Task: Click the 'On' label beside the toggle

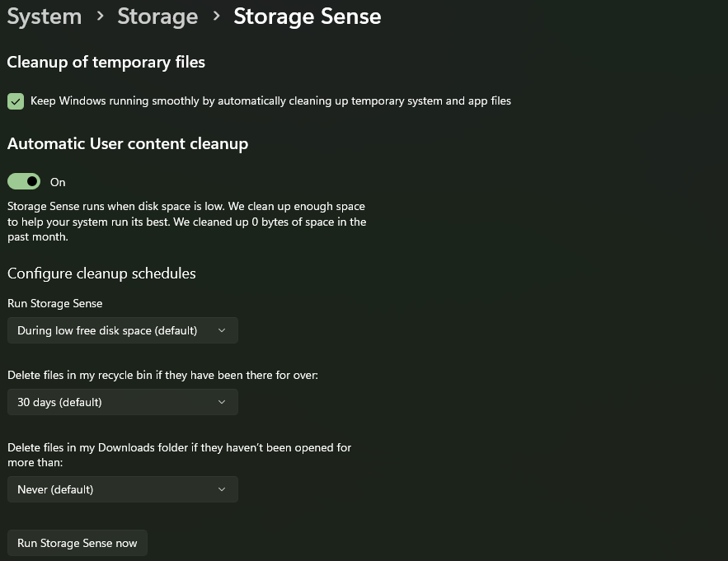Action: click(58, 182)
